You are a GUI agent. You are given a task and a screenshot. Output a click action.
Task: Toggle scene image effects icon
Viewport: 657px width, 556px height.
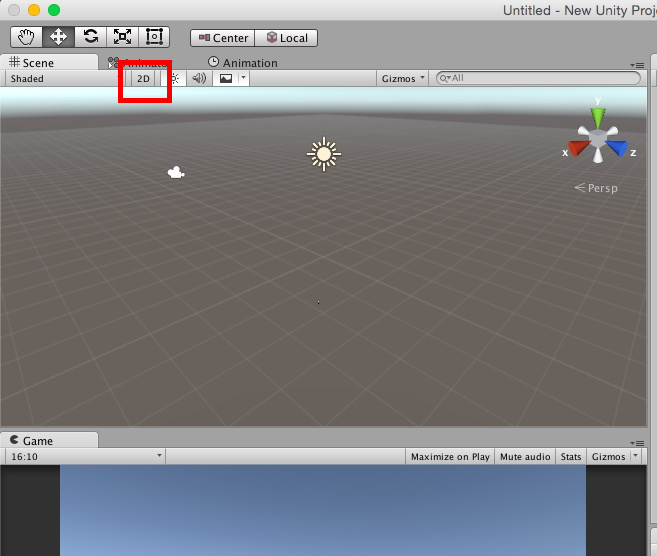tap(226, 79)
